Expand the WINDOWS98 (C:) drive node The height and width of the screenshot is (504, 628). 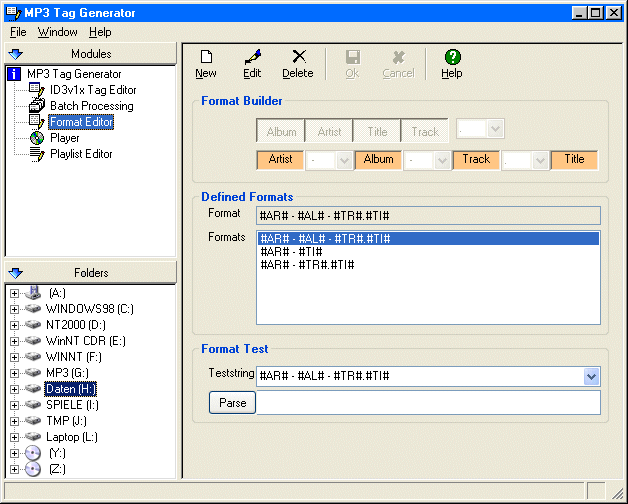click(x=15, y=309)
